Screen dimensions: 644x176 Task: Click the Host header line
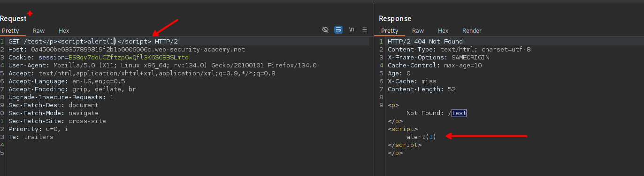(127, 50)
